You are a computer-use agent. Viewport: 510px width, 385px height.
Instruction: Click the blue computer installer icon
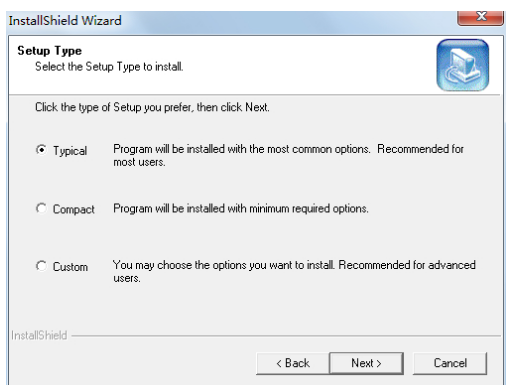pos(463,65)
